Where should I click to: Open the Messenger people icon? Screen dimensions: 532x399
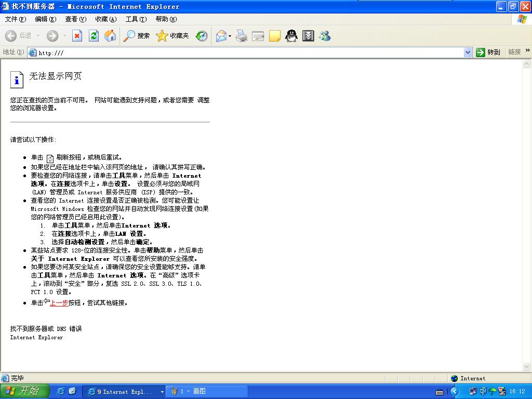point(325,36)
